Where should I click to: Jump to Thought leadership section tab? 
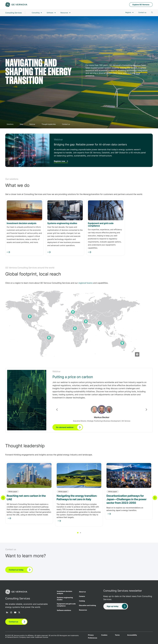point(48,124)
